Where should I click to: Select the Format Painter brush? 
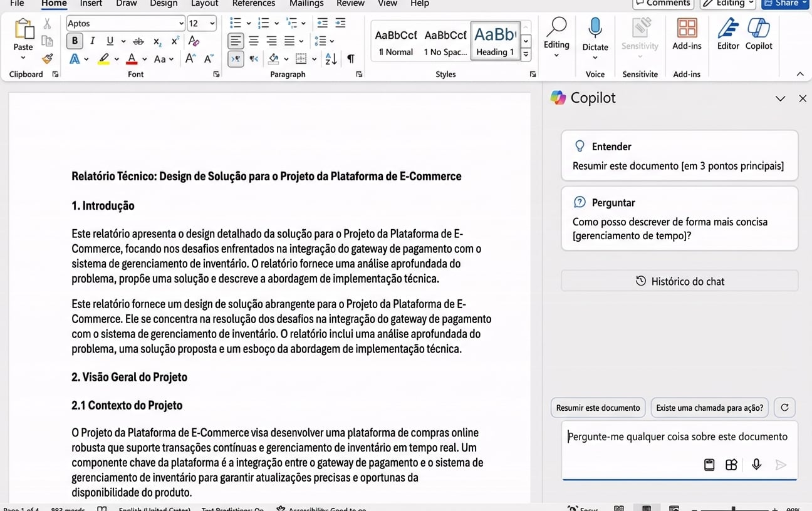(48, 59)
